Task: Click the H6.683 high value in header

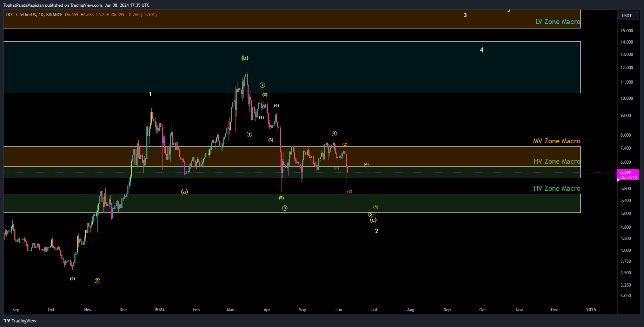Action: point(87,15)
